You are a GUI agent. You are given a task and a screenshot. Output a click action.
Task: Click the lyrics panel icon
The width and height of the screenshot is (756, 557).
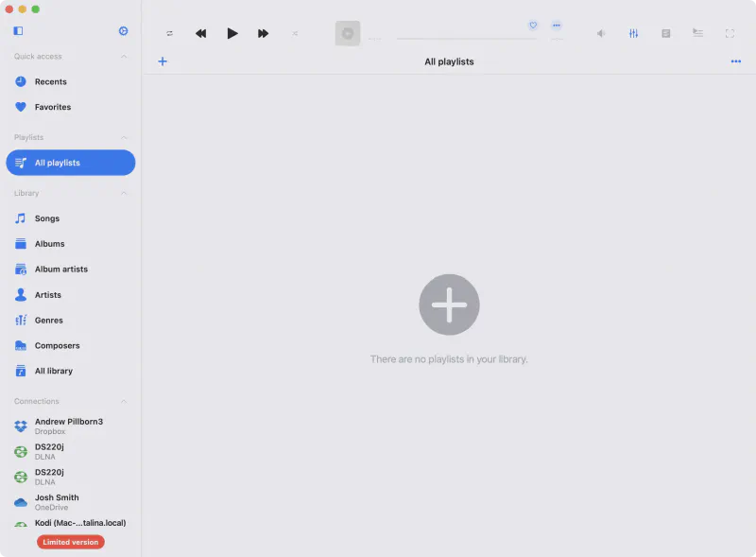666,33
